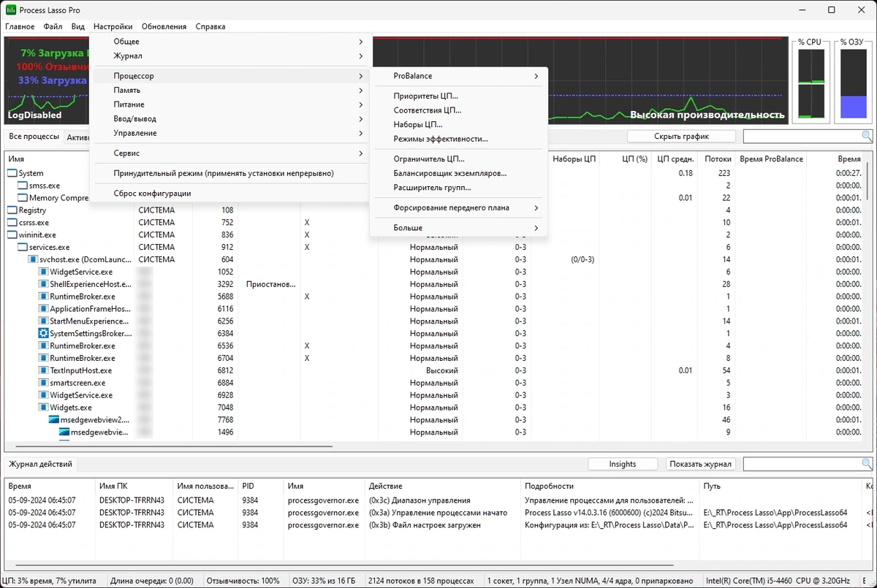Viewport: 877px width, 588px height.
Task: Switch to the Журнал действий tab
Action: (x=40, y=464)
